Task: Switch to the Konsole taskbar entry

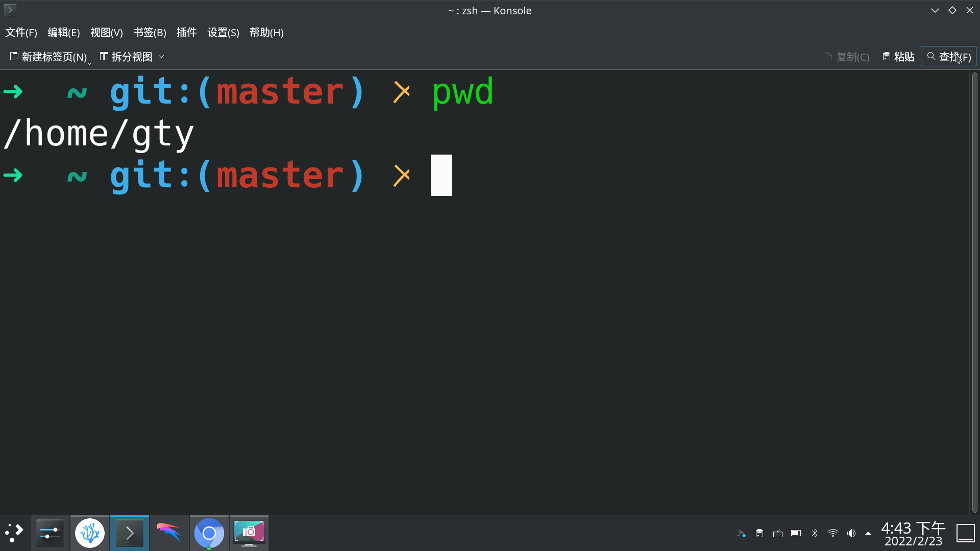Action: point(130,533)
